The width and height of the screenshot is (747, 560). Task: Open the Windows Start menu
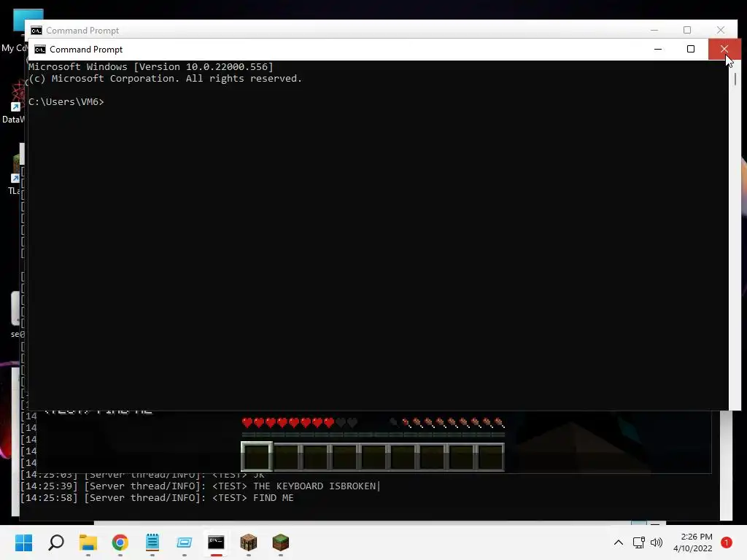[23, 542]
